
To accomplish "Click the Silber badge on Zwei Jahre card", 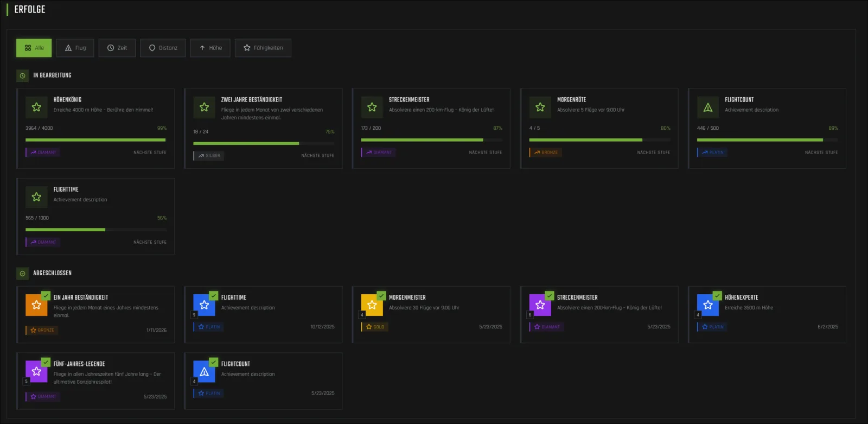I will click(x=209, y=156).
